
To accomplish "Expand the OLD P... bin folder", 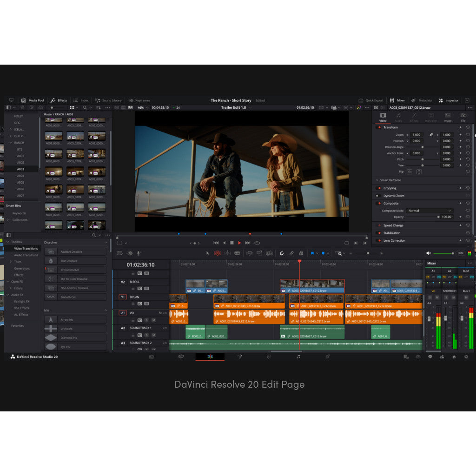I will click(11, 136).
